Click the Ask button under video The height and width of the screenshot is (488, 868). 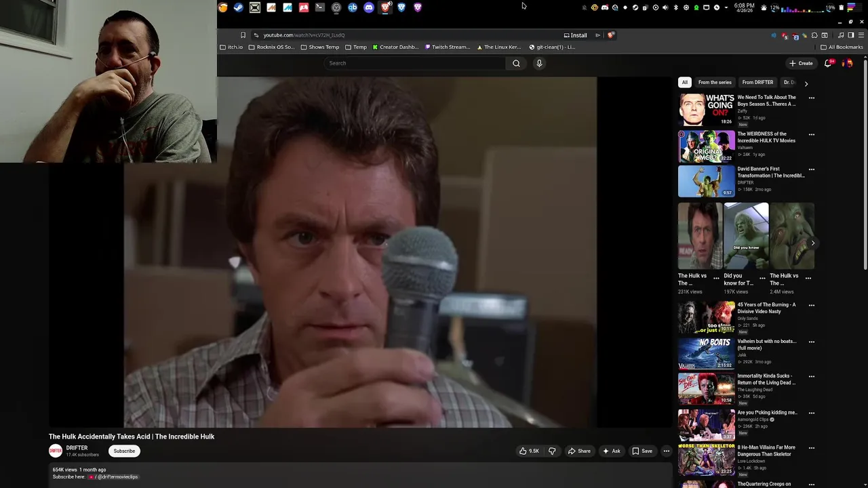(611, 451)
